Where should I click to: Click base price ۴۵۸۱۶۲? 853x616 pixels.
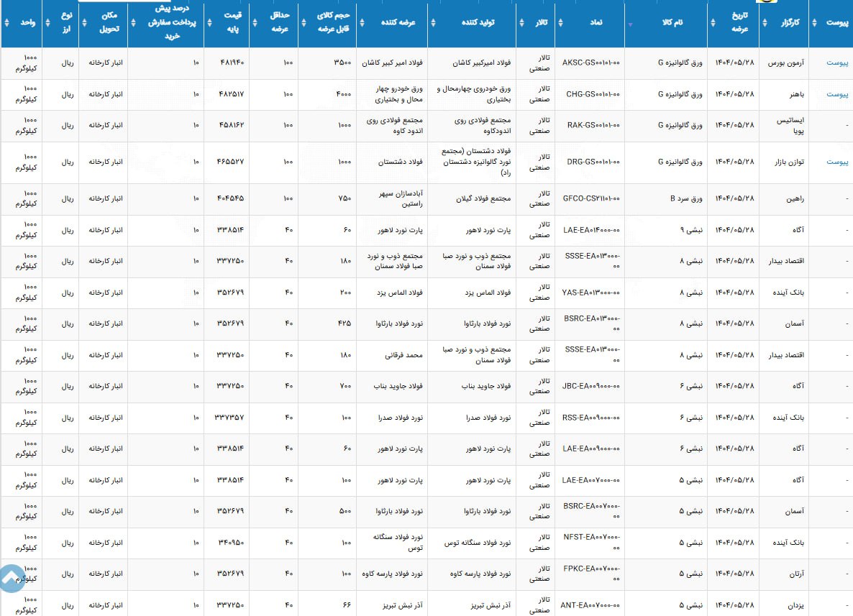coord(232,126)
